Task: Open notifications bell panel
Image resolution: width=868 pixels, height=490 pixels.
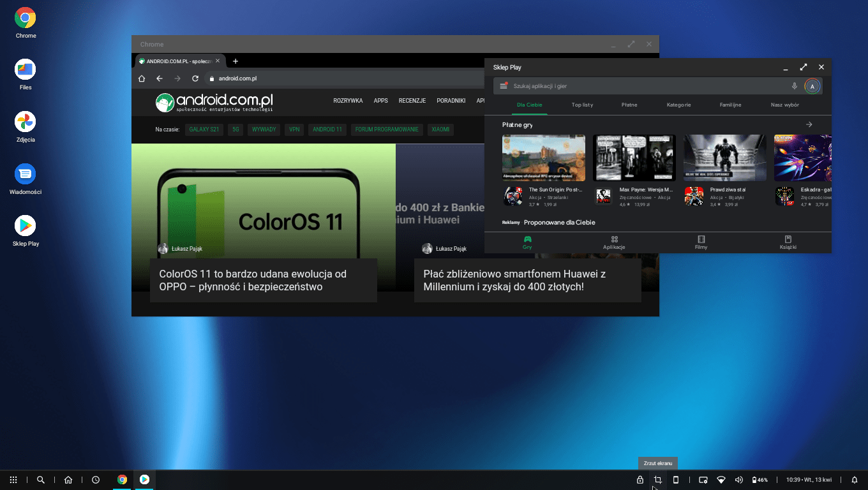Action: (x=855, y=480)
